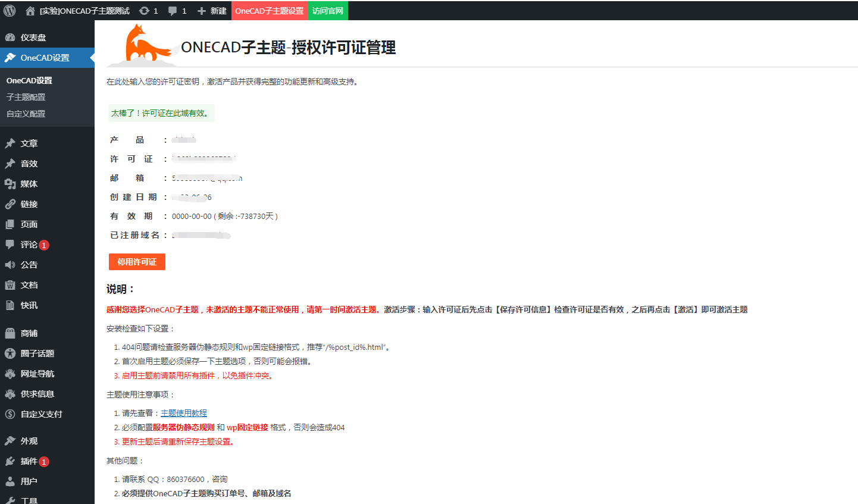Click the 网址导航 icon
This screenshot has width=858, height=504.
pyautogui.click(x=10, y=374)
